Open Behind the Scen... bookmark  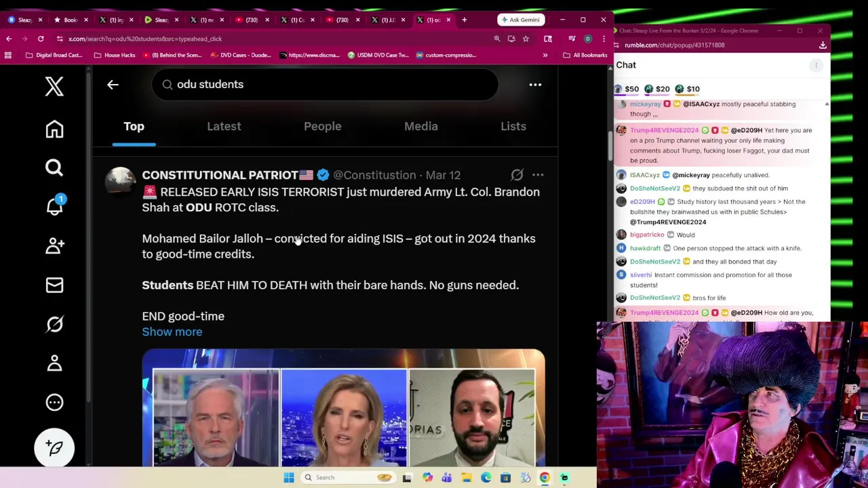pos(172,55)
